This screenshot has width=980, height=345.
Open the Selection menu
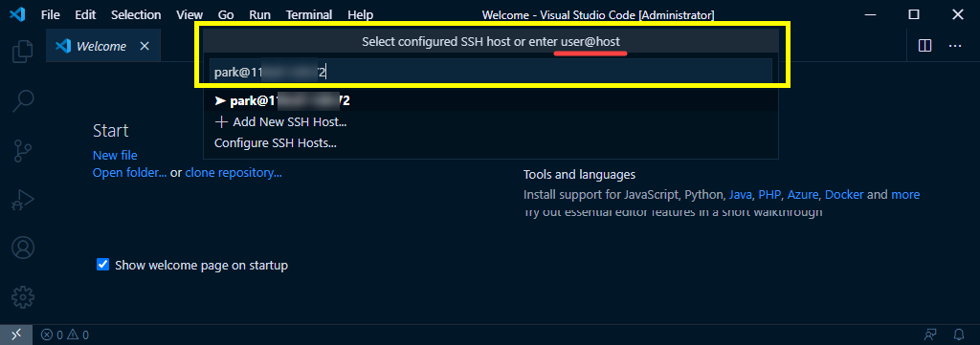[136, 14]
